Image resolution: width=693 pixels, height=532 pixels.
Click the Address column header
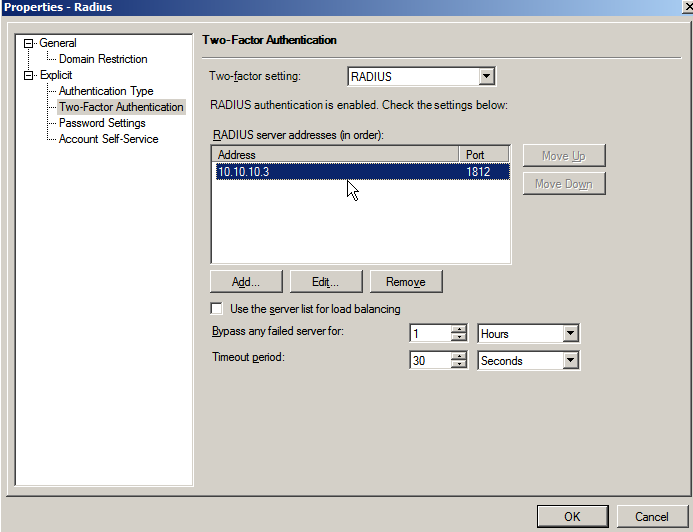tap(335, 155)
